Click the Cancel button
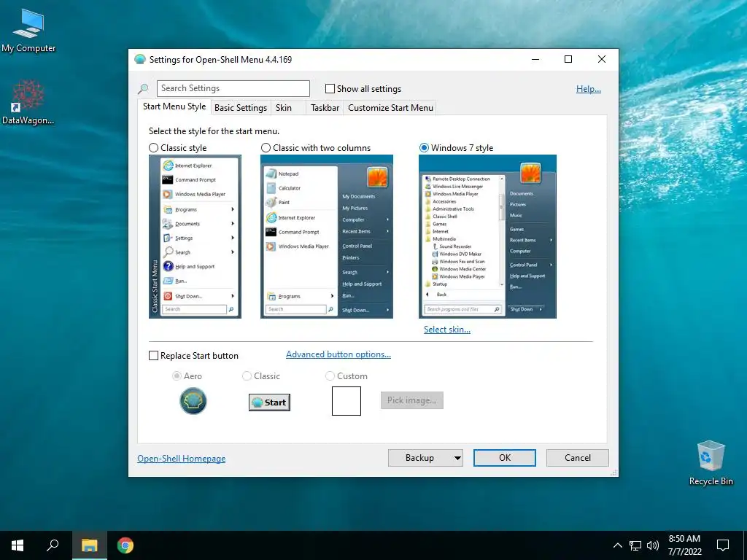Screen dimensions: 747x560 point(578,458)
